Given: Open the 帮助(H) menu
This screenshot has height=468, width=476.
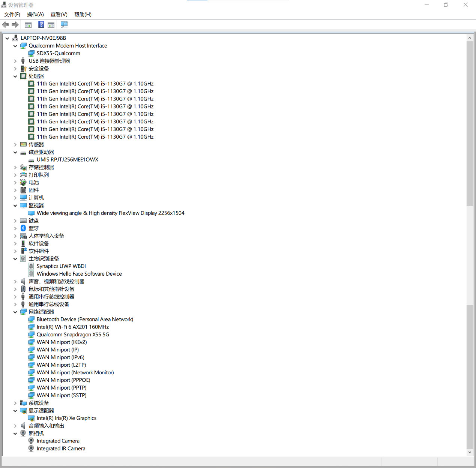Looking at the screenshot, I should pos(83,15).
